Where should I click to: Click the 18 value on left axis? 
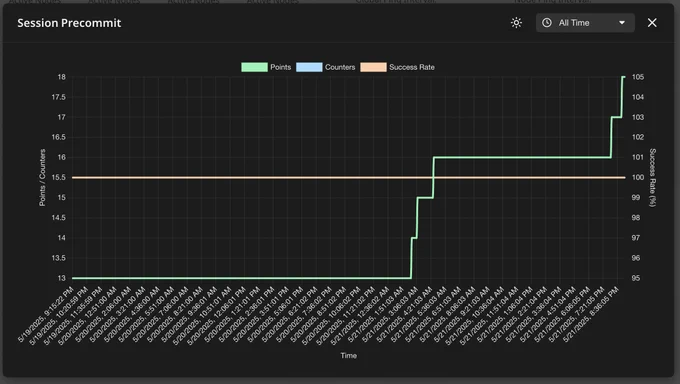62,77
